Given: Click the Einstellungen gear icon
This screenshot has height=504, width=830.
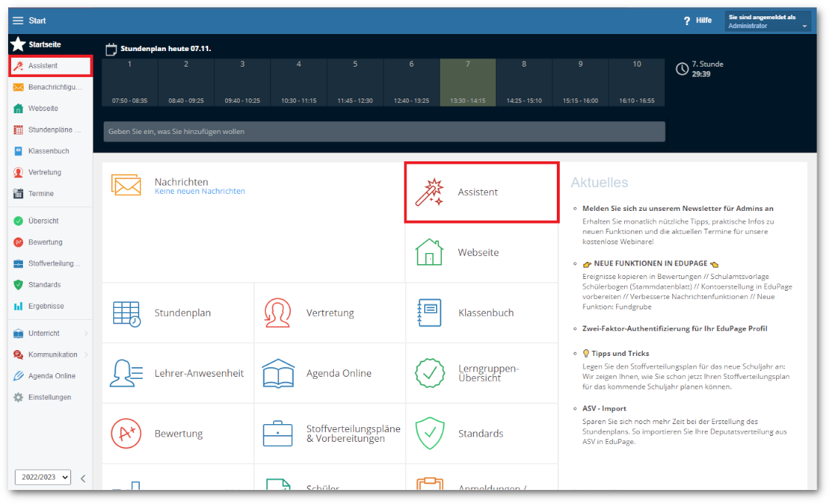Looking at the screenshot, I should click(x=19, y=397).
